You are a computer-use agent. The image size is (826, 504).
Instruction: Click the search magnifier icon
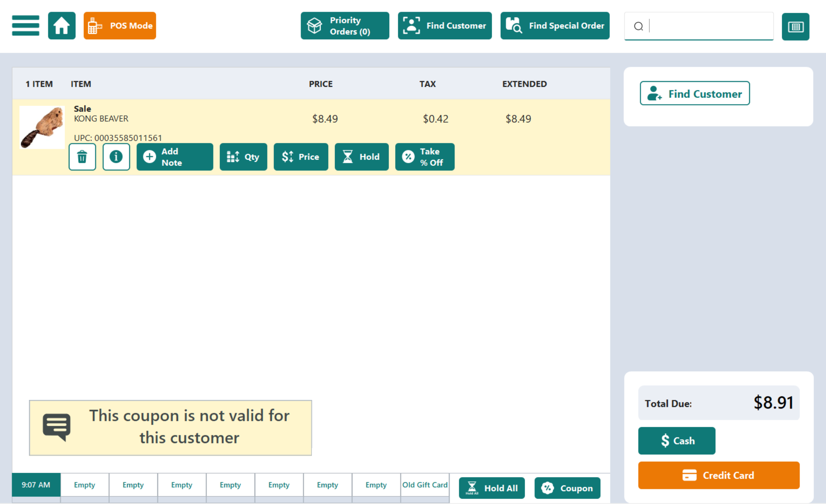coord(639,26)
